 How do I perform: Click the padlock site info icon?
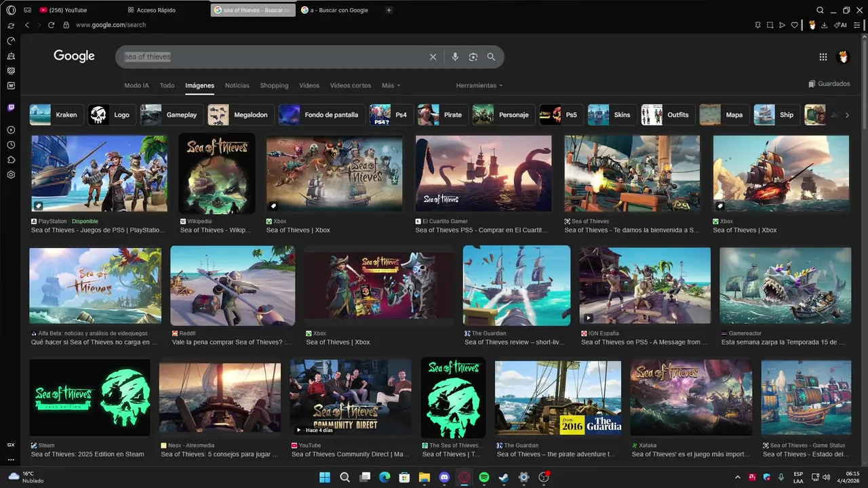click(66, 25)
